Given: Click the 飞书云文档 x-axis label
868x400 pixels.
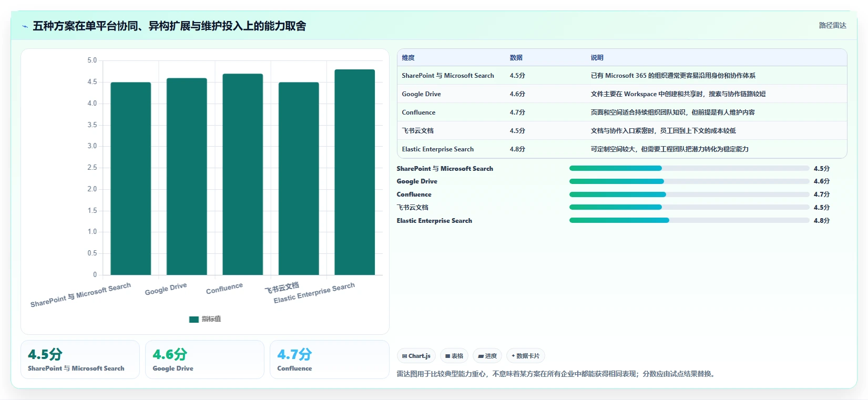Looking at the screenshot, I should [282, 287].
